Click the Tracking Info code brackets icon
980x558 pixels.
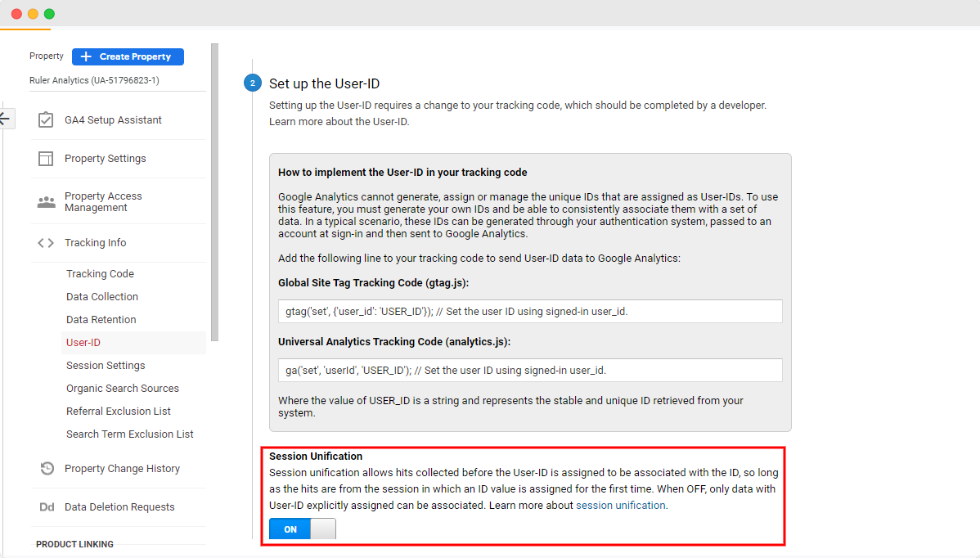(46, 243)
